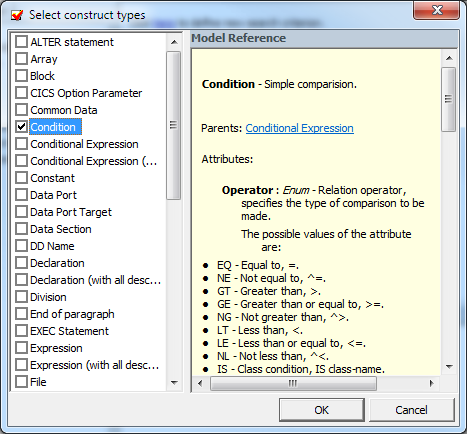Screen dimensions: 467x434
Task: Check the Constant checkbox
Action: point(21,178)
